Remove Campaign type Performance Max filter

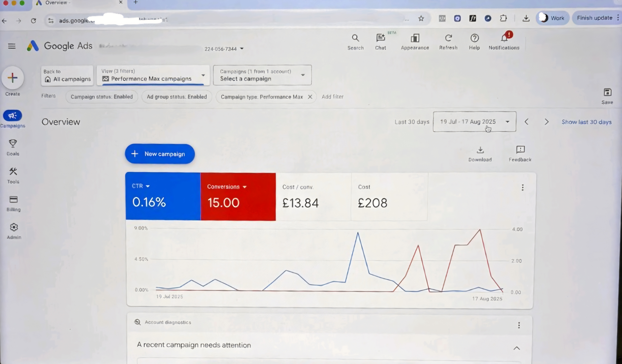tap(310, 97)
